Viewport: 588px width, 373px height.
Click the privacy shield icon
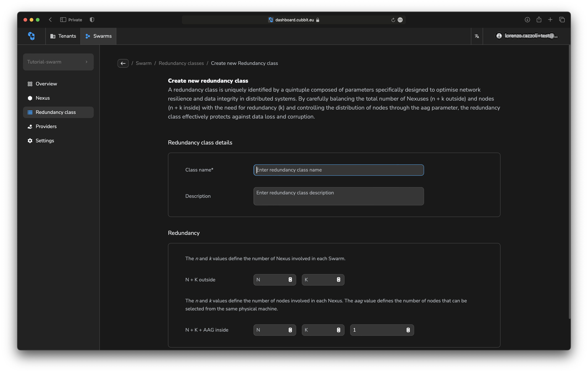pos(92,20)
